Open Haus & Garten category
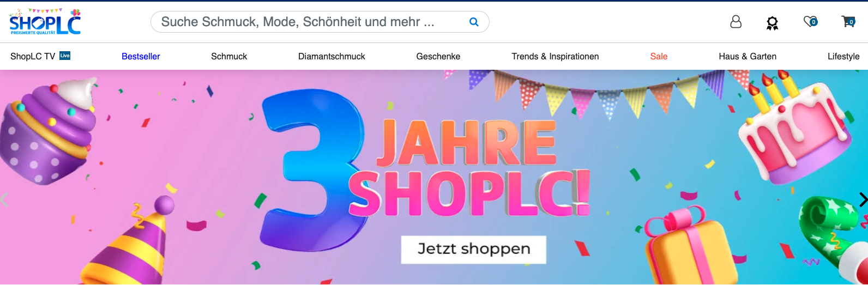 748,56
